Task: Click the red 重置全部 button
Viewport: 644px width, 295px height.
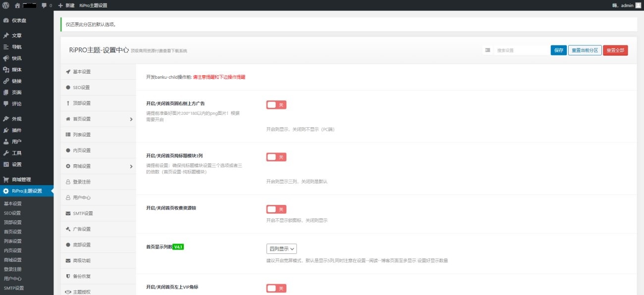Action: pyautogui.click(x=615, y=50)
